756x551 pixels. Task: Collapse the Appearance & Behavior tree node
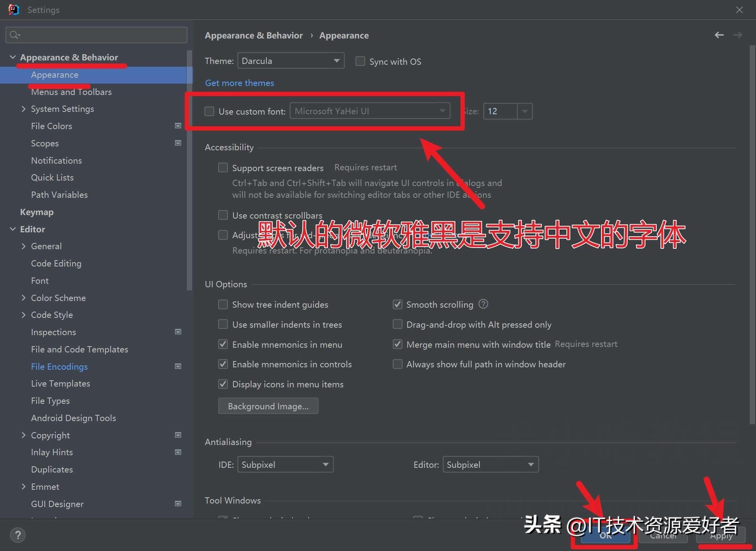point(13,57)
